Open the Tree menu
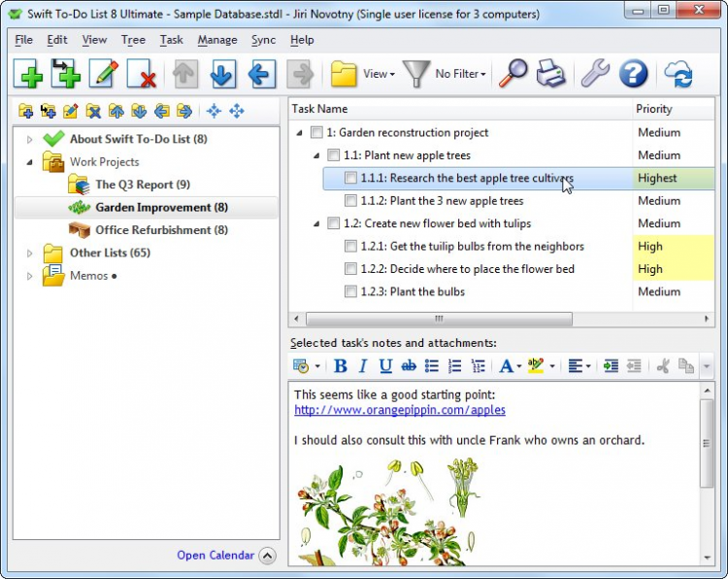728x579 pixels. tap(133, 40)
